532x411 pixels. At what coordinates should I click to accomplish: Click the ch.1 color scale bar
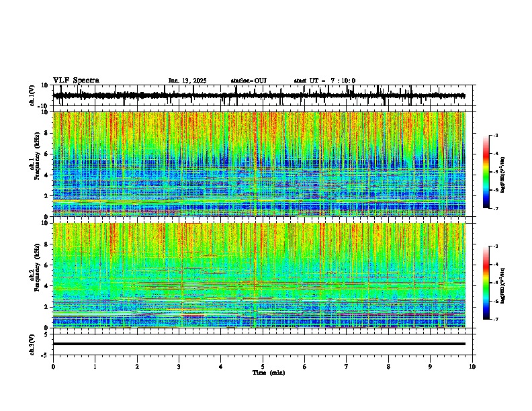point(486,172)
